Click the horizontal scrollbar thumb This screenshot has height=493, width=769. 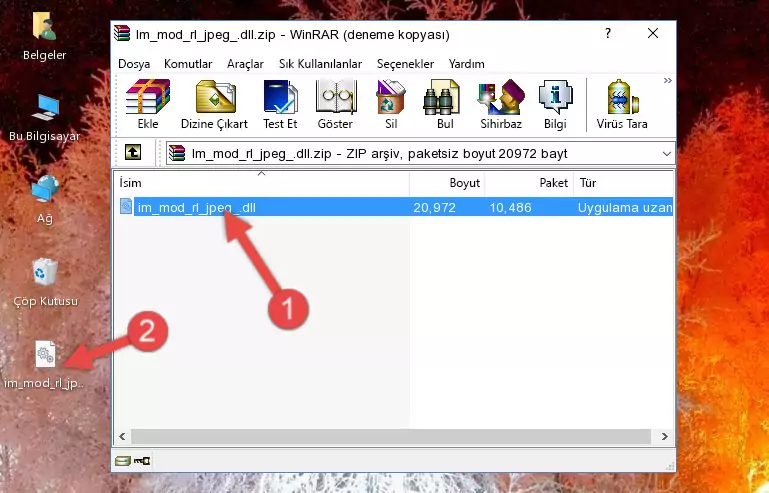(391, 436)
